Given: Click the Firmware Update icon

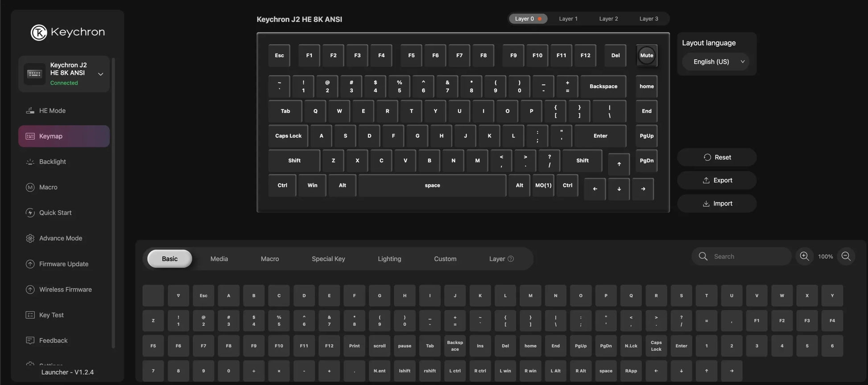Looking at the screenshot, I should tap(30, 264).
